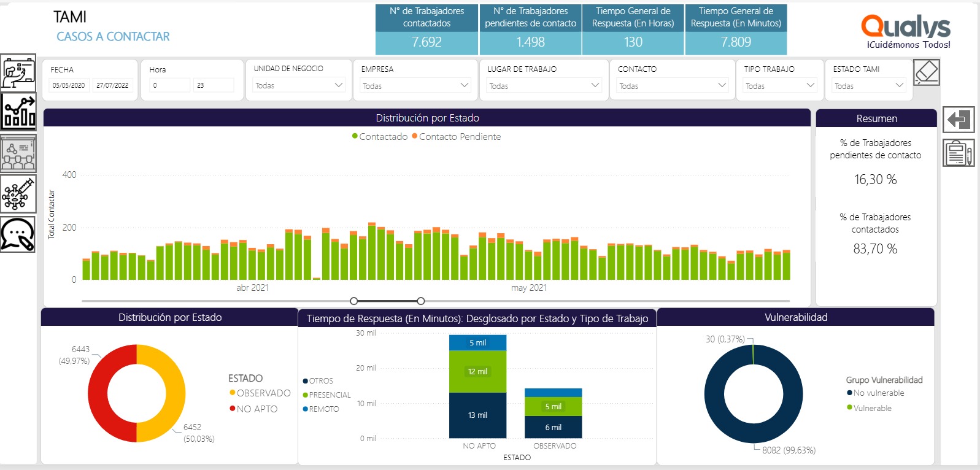The height and width of the screenshot is (470, 980).
Task: Click the 83,70 % contacted summary value
Action: click(876, 249)
